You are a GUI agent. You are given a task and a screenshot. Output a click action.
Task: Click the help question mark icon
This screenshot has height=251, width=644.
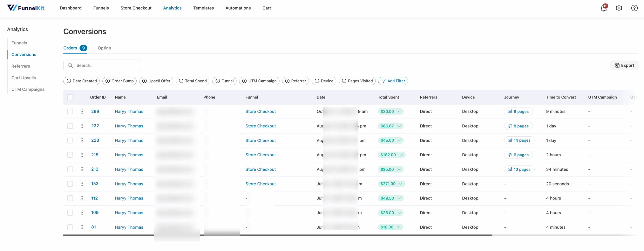coord(634,8)
